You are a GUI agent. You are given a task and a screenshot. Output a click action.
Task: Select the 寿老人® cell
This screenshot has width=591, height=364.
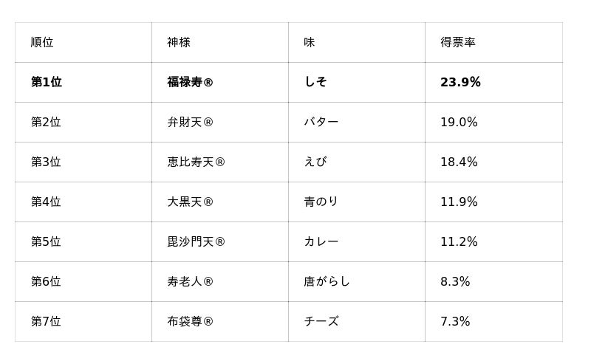pyautogui.click(x=220, y=282)
